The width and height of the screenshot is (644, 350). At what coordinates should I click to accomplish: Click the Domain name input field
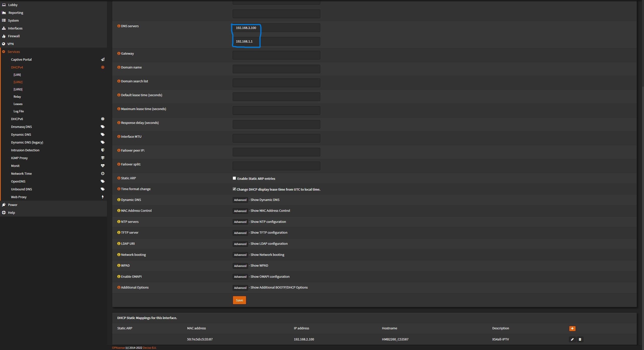276,69
